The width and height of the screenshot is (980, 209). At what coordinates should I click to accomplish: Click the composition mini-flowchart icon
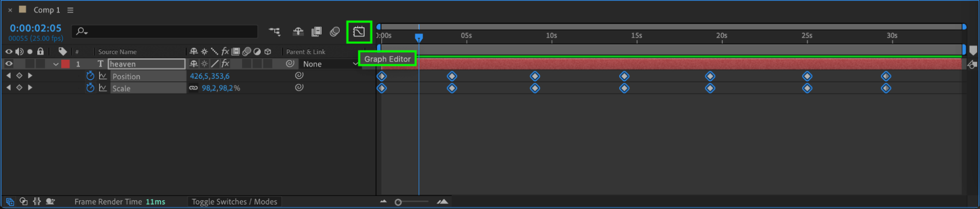pos(275,32)
